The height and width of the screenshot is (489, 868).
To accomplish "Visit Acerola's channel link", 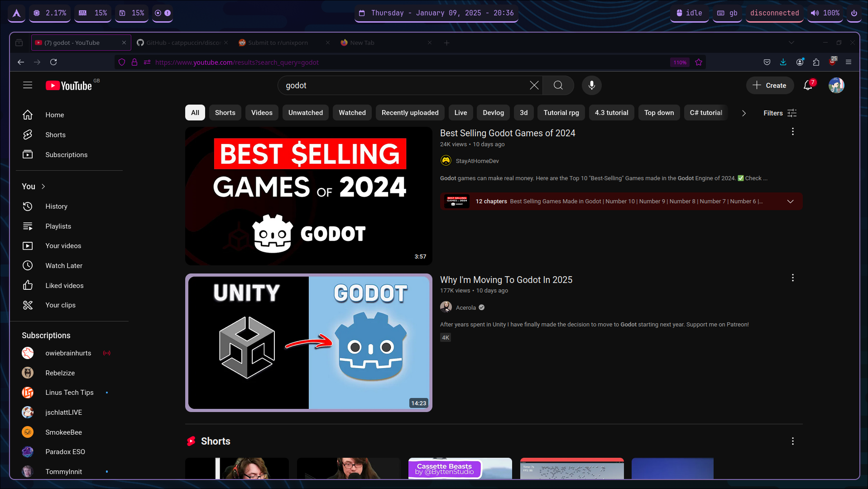I will [465, 307].
